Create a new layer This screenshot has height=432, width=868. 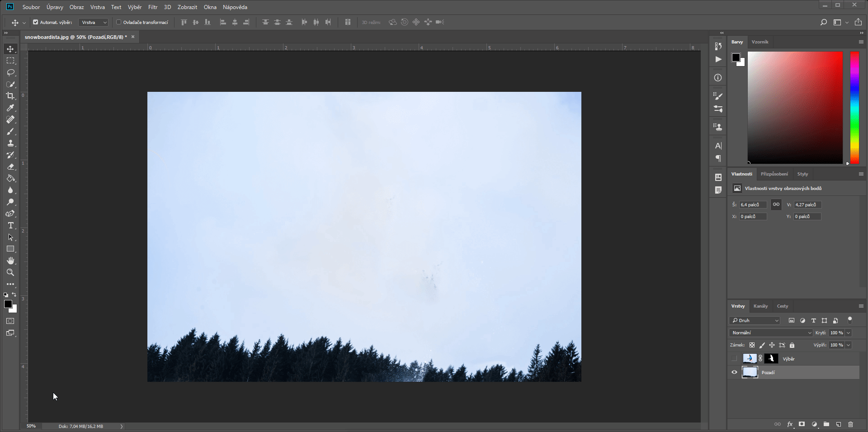coord(839,424)
